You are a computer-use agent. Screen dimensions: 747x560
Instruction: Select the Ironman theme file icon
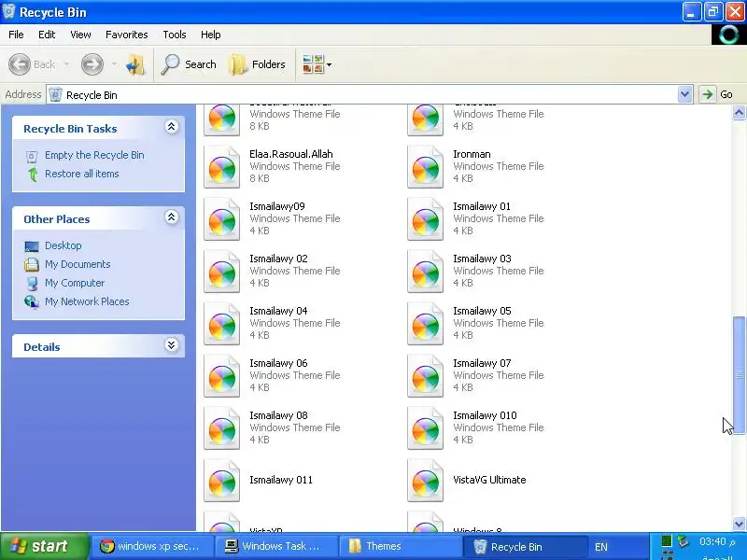click(426, 167)
